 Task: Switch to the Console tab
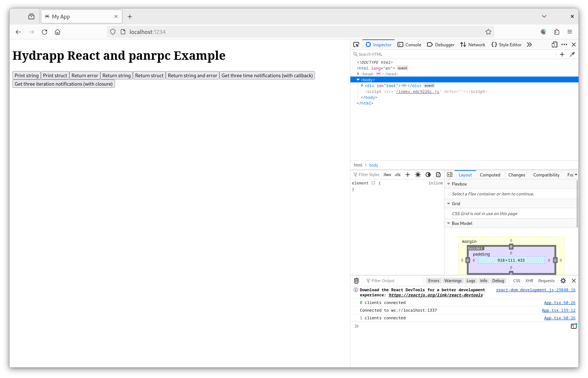point(410,44)
